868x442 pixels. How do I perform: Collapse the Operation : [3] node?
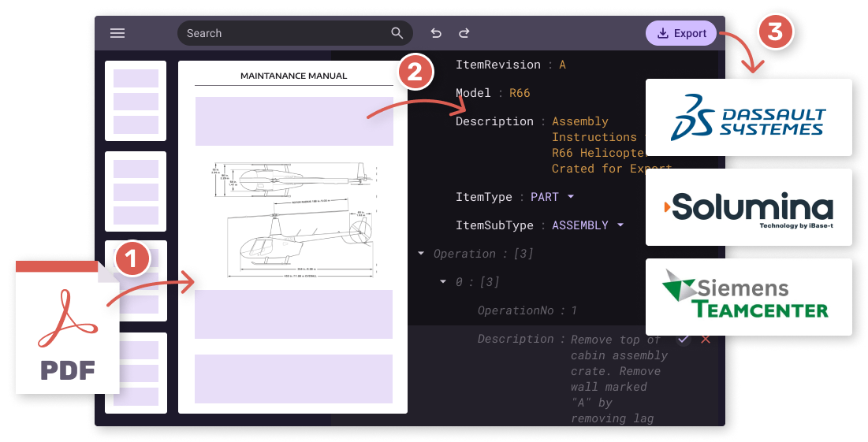tap(421, 254)
